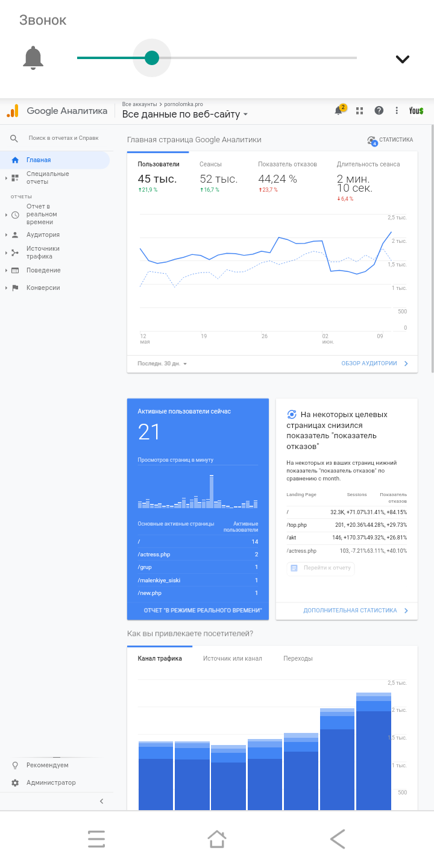The height and width of the screenshot is (868, 434).
Task: Expand the volume panel chevron
Action: (x=402, y=58)
